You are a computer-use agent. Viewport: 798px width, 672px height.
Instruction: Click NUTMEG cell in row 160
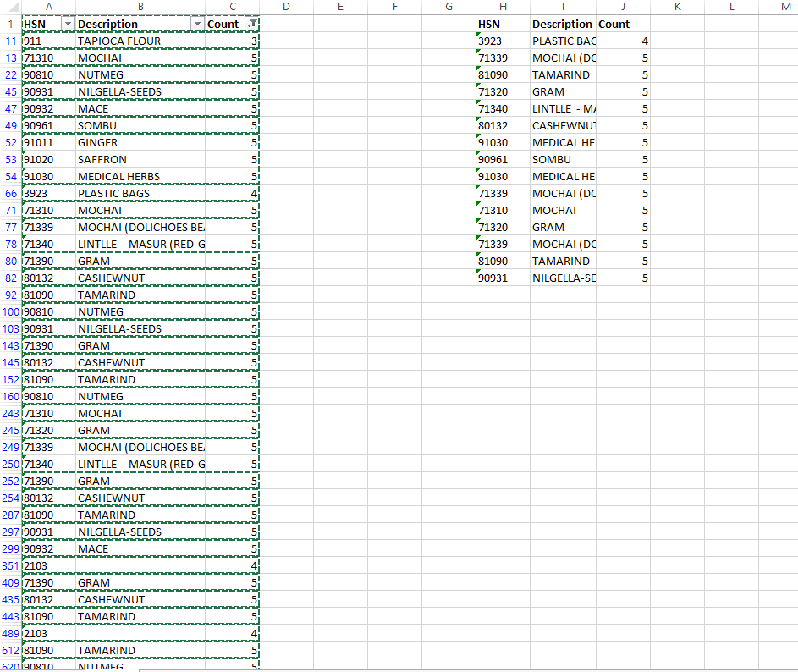[140, 397]
